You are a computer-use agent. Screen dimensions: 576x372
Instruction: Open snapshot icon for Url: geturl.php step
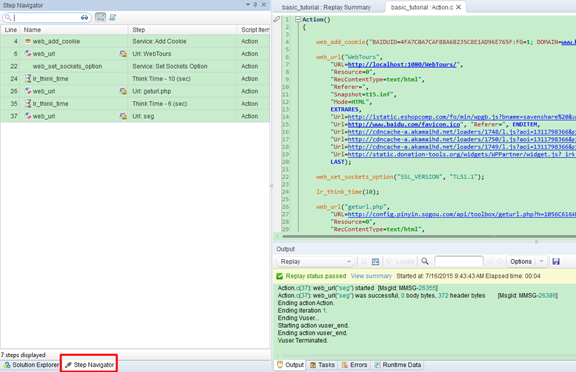[123, 91]
